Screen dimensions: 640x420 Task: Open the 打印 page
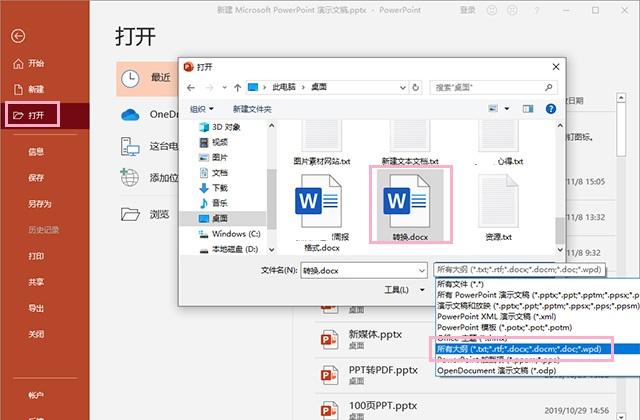tap(36, 256)
